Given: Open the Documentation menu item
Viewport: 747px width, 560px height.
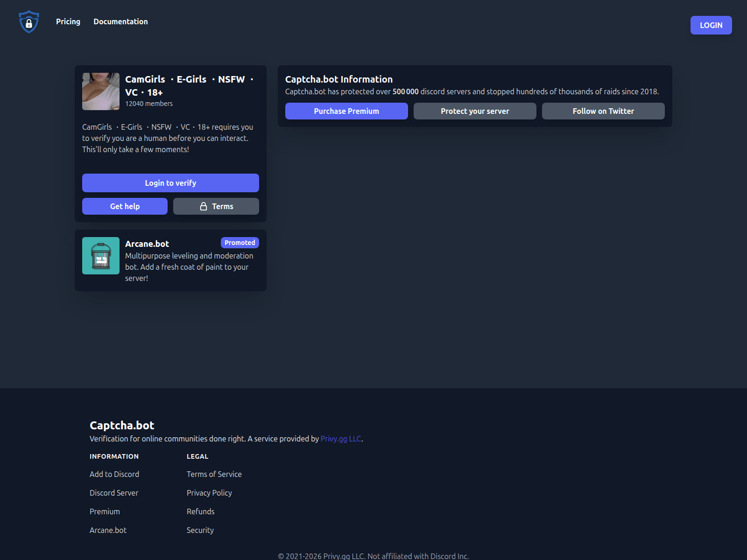Looking at the screenshot, I should (120, 21).
